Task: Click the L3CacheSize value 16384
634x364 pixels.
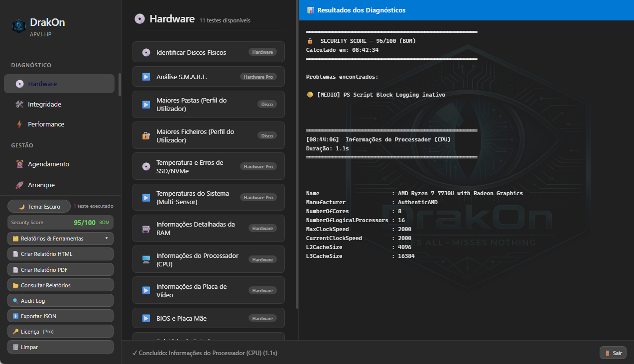Action: 406,256
